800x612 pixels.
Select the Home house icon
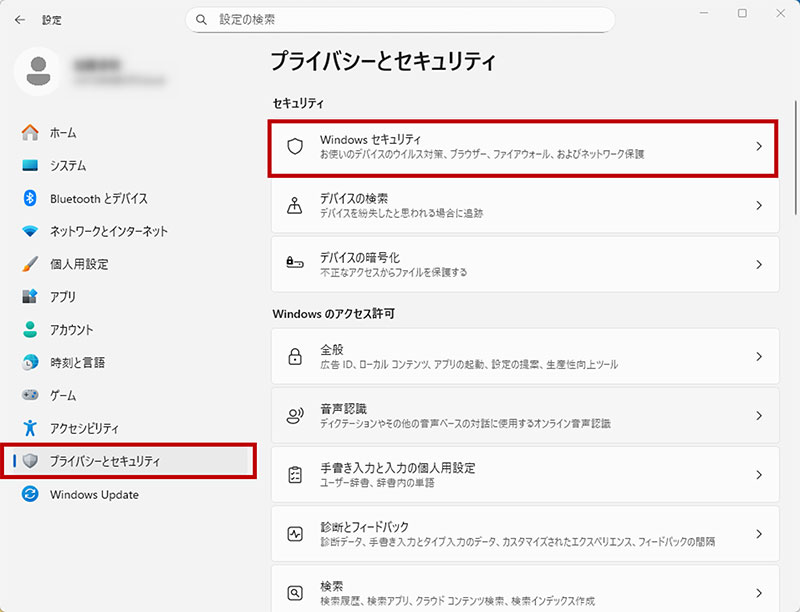[29, 132]
